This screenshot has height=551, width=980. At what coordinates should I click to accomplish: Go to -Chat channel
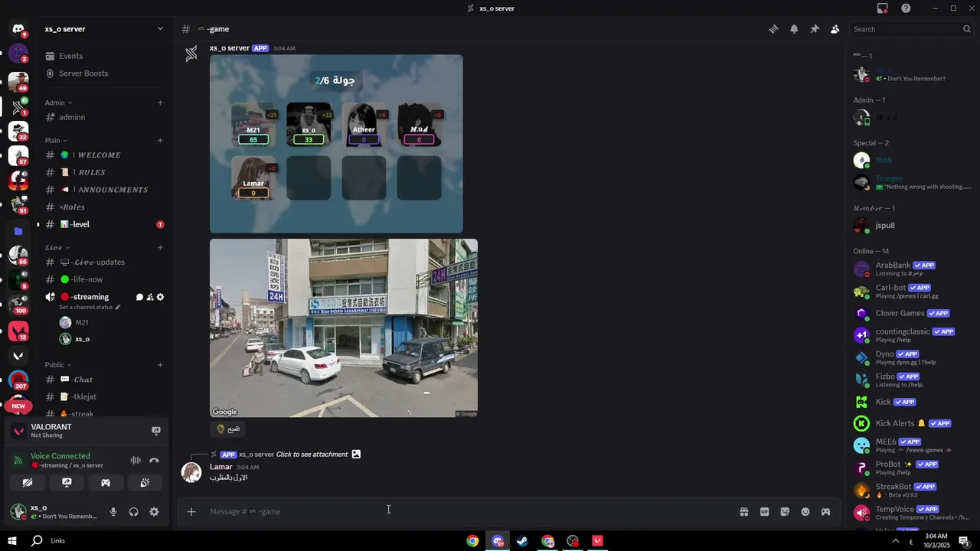104,380
